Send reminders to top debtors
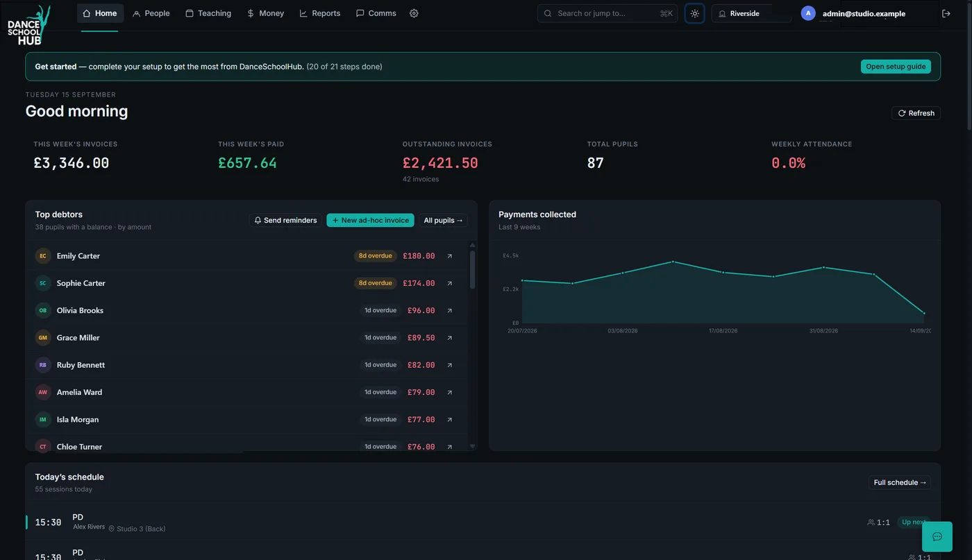Image resolution: width=972 pixels, height=560 pixels. coord(285,221)
